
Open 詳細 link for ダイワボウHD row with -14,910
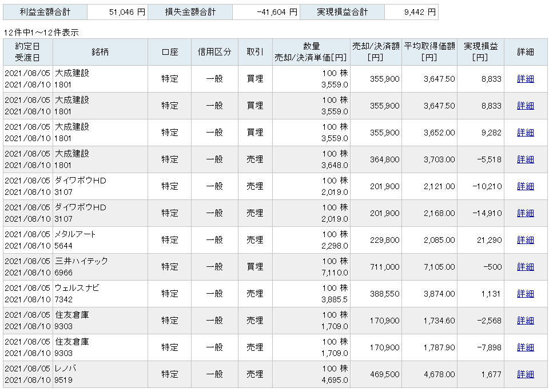coord(525,213)
